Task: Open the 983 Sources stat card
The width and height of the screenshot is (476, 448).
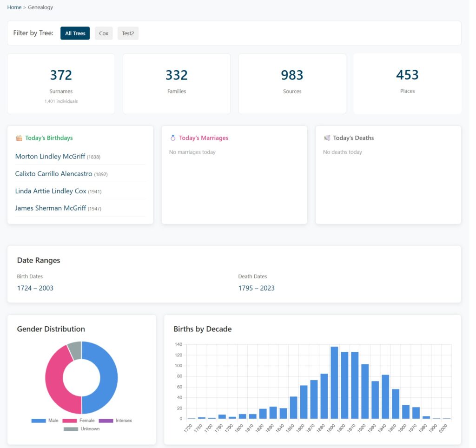Action: pos(292,84)
